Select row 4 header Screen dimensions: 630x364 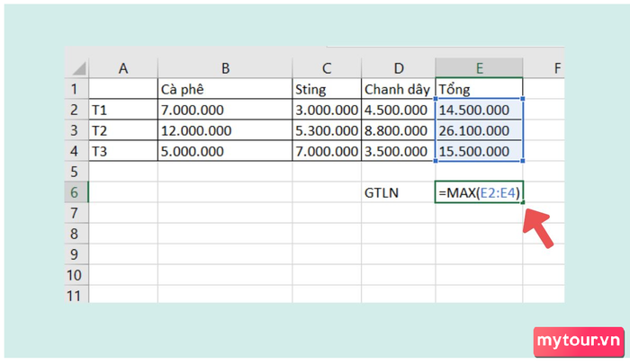coord(76,151)
